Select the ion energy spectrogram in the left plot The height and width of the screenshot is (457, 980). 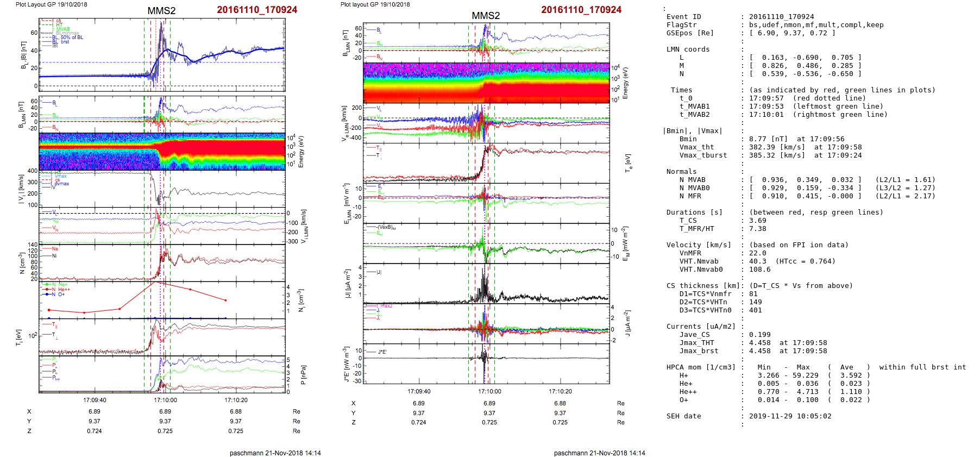(162, 152)
